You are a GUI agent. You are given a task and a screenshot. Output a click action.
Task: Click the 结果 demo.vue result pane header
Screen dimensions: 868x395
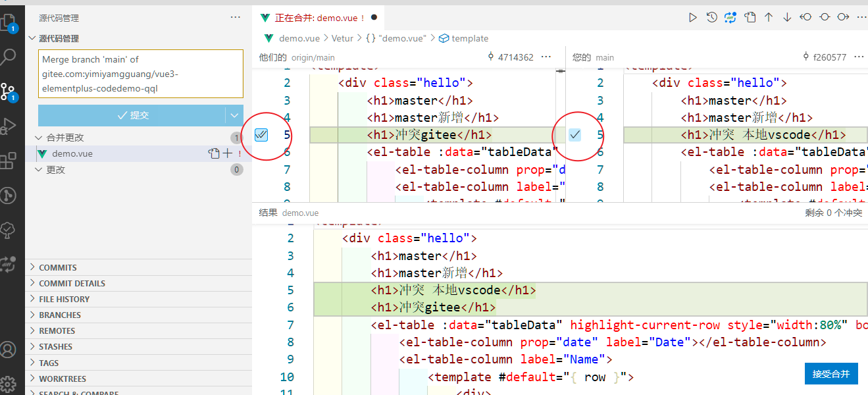click(289, 213)
